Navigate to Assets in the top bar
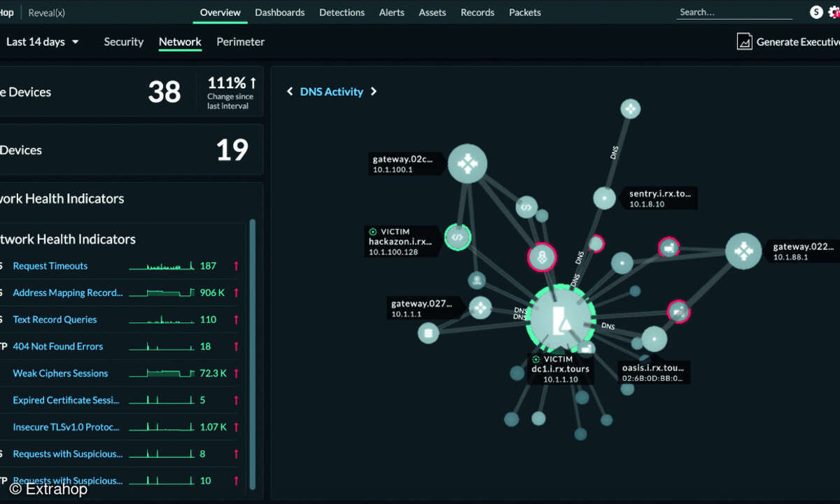This screenshot has height=504, width=840. coord(433,12)
